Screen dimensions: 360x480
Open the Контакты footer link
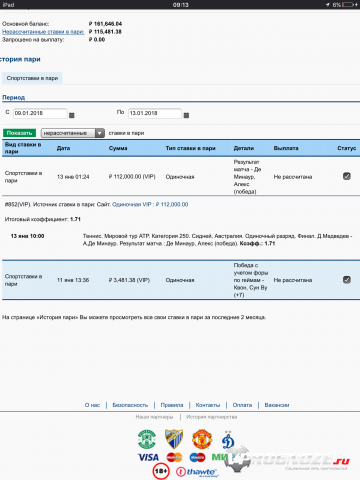208,405
